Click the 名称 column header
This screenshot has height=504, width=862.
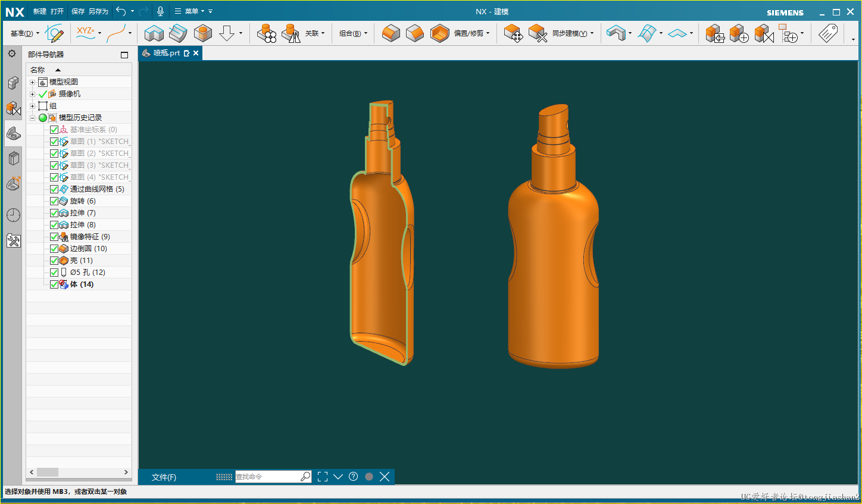click(x=79, y=70)
